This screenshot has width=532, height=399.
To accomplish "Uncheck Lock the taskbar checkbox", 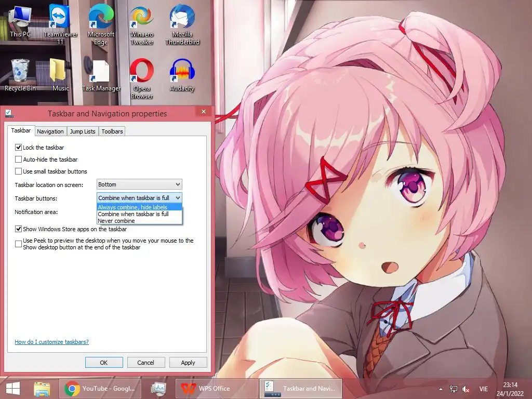I will [x=18, y=147].
